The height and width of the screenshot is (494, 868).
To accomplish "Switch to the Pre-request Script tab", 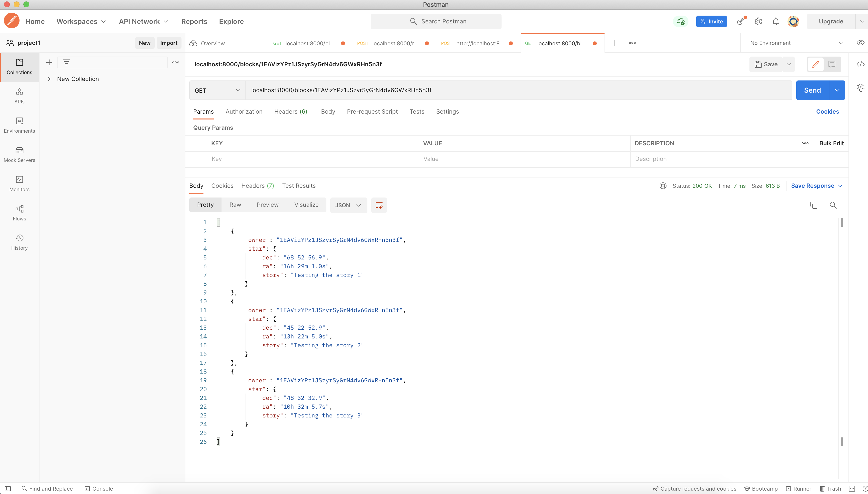I will 372,112.
